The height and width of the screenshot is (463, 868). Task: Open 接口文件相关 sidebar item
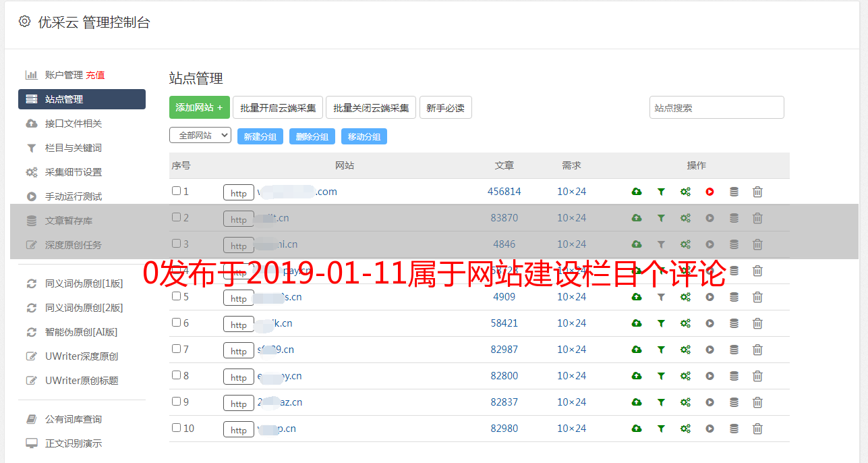coord(74,124)
